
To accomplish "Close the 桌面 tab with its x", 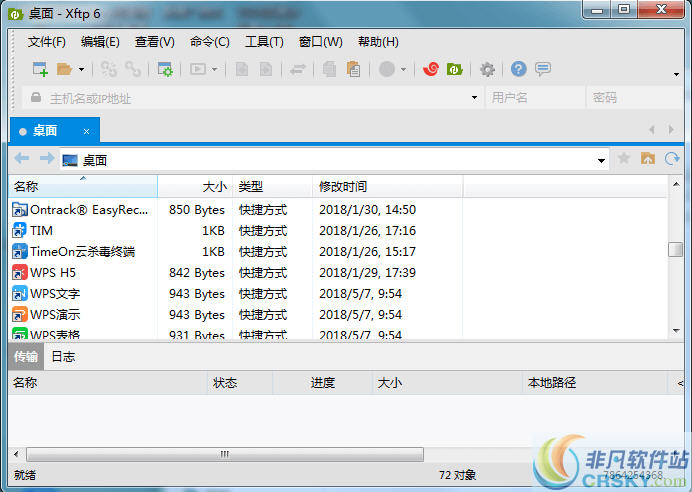I will coord(86,131).
